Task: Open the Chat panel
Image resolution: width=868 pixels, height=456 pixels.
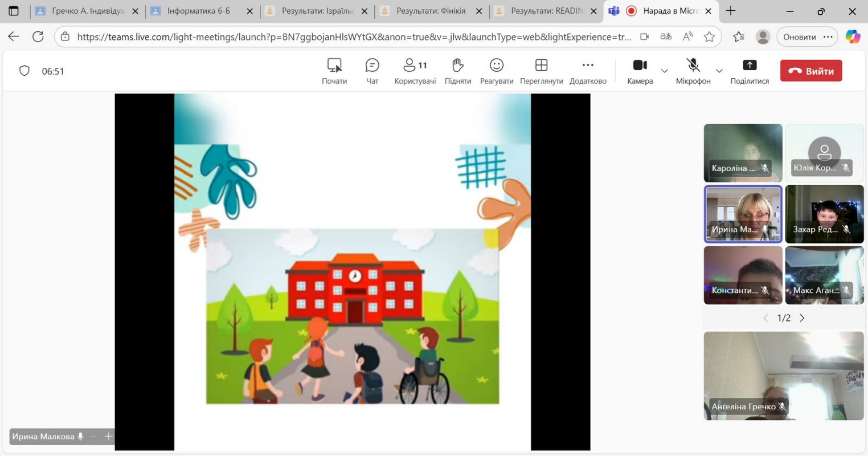Action: 372,71
